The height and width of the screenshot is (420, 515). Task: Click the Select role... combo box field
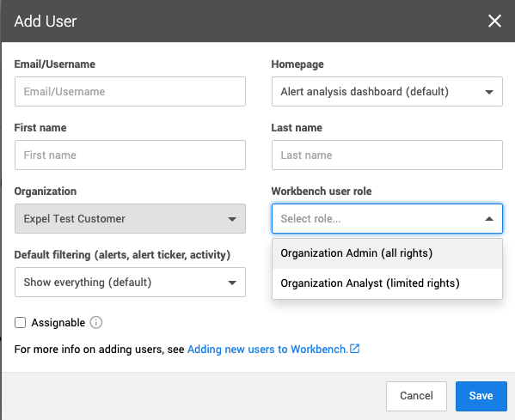click(387, 218)
